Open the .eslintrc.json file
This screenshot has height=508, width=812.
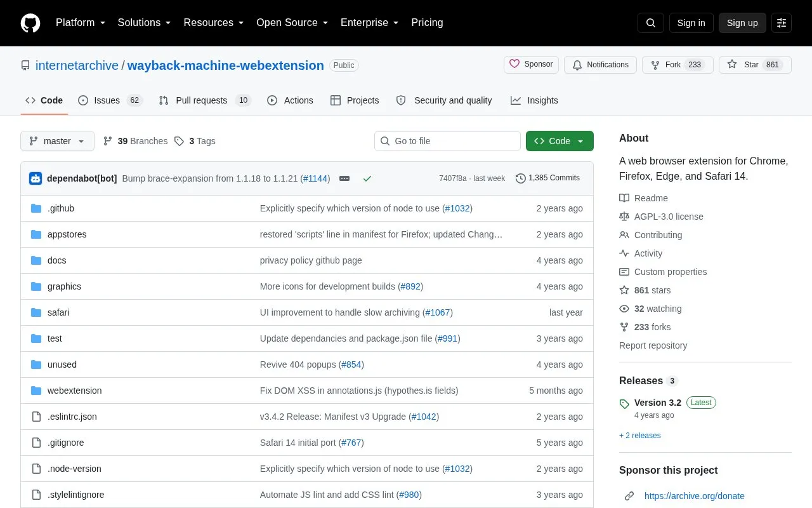tap(72, 417)
